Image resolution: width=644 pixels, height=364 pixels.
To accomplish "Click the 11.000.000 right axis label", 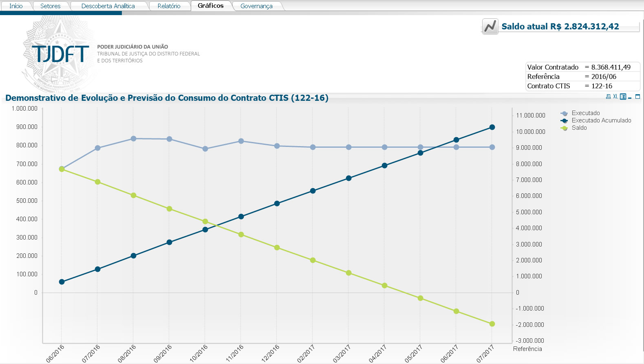I will [x=531, y=115].
